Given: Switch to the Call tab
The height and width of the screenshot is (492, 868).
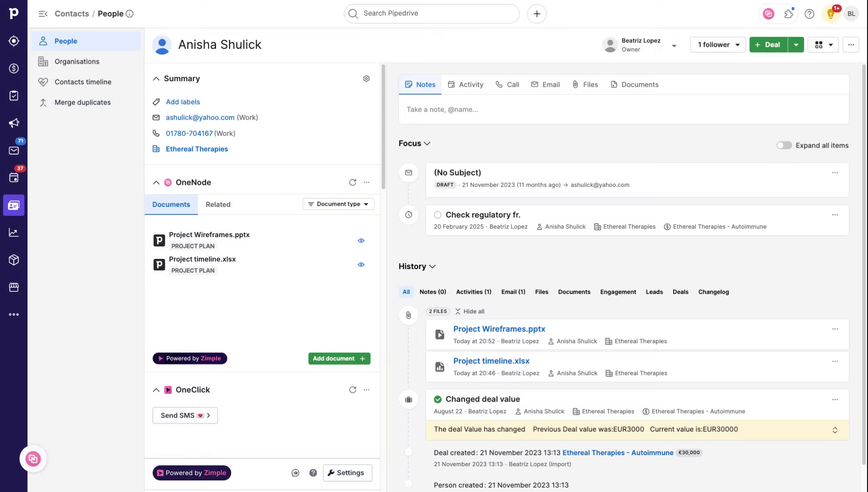Looking at the screenshot, I should [507, 85].
